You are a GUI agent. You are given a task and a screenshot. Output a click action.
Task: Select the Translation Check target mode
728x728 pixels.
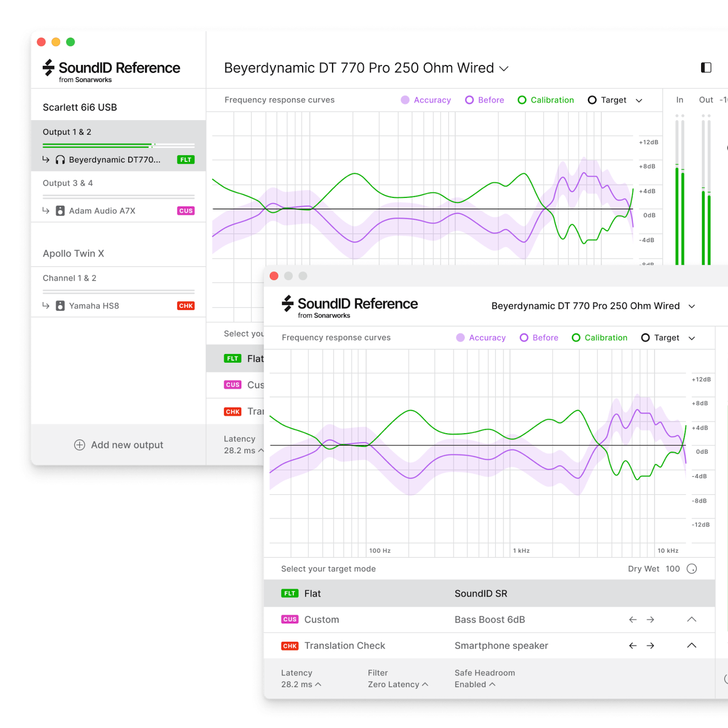click(344, 646)
